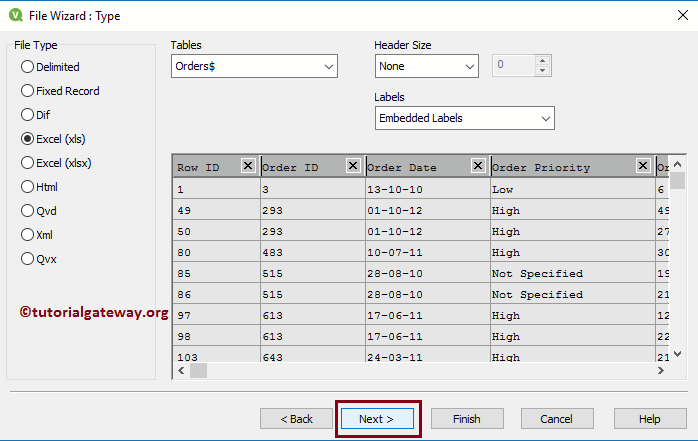Select the Qvx file type

click(39, 259)
